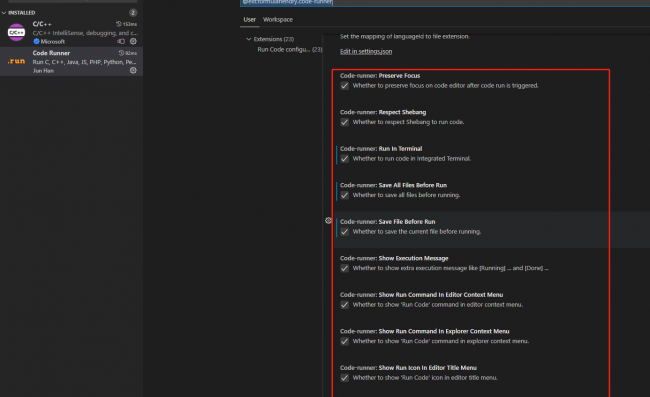
Task: Click the Code Runner .run logo icon
Action: click(x=16, y=61)
